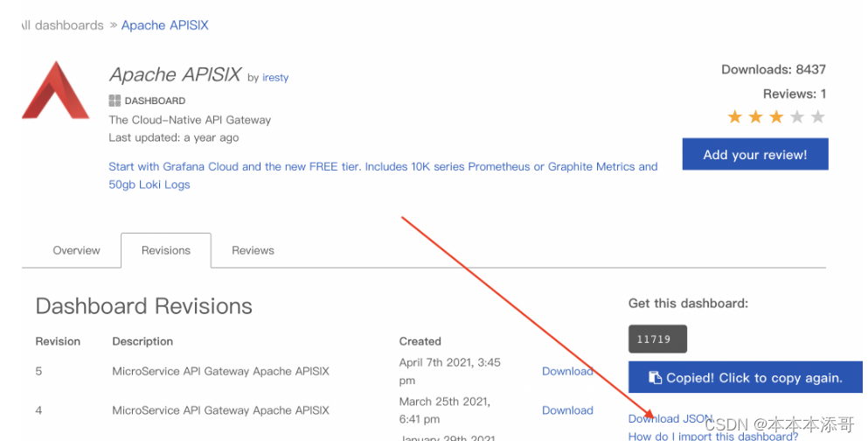Go back to All dashboards breadcrumb

click(63, 24)
